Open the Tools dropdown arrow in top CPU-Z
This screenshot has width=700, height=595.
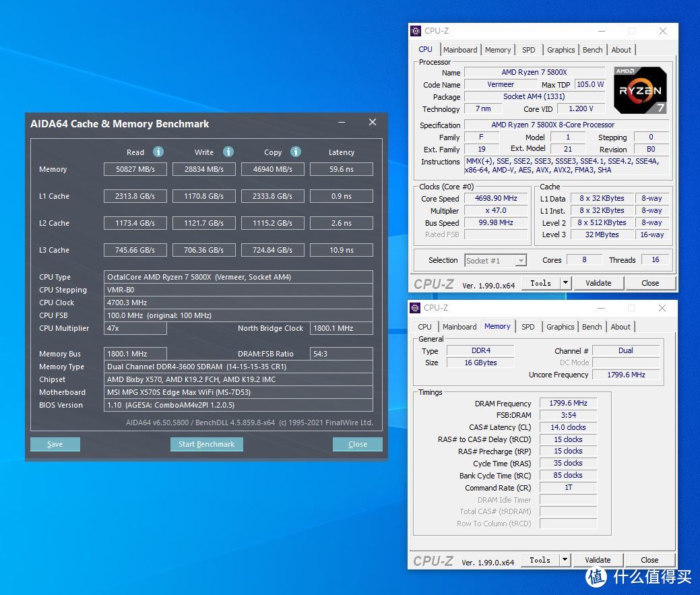click(x=566, y=282)
